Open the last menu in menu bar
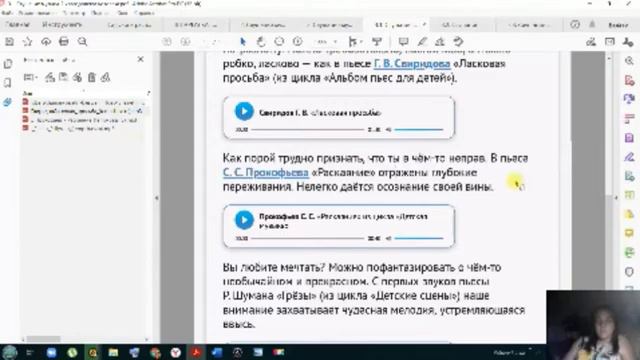Screen dimensions: 640x360 [x=144, y=13]
